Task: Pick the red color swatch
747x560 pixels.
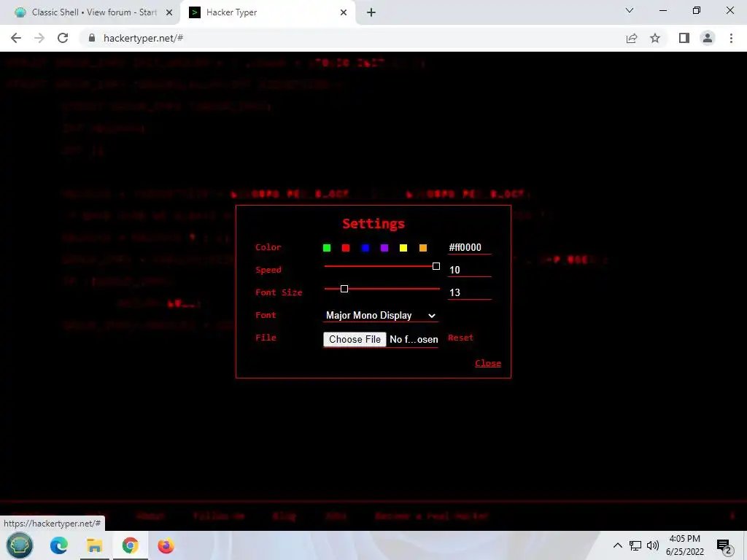Action: [x=346, y=248]
